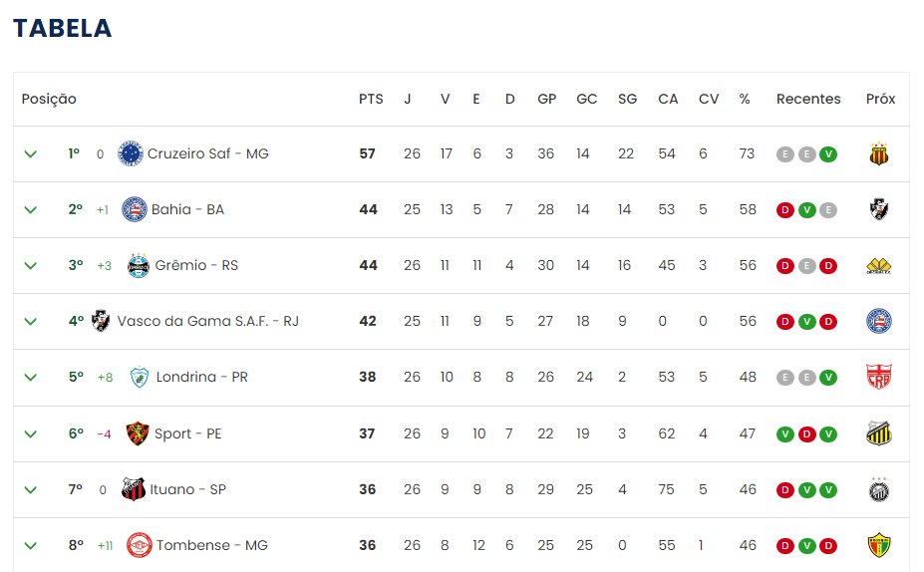
Task: Sort table by PTS column header
Action: [371, 99]
